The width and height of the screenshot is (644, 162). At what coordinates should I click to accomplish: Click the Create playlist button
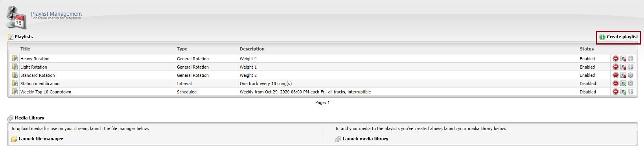pos(619,37)
